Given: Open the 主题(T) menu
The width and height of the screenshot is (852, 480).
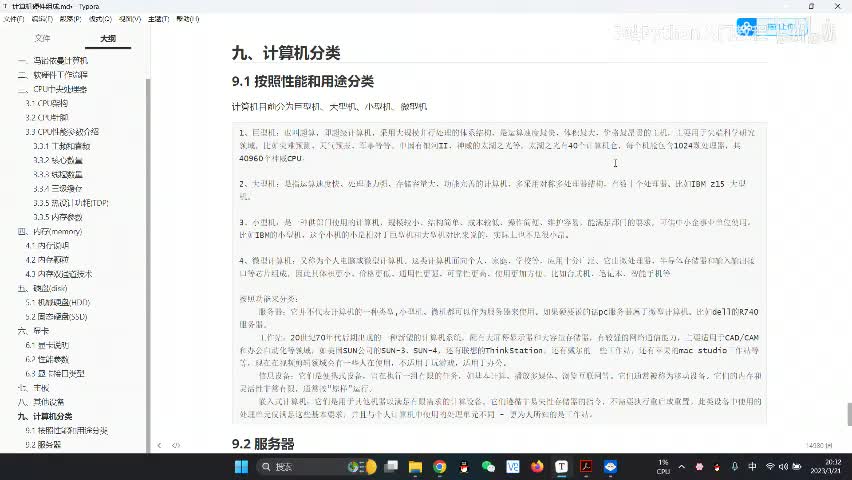Looking at the screenshot, I should (159, 19).
